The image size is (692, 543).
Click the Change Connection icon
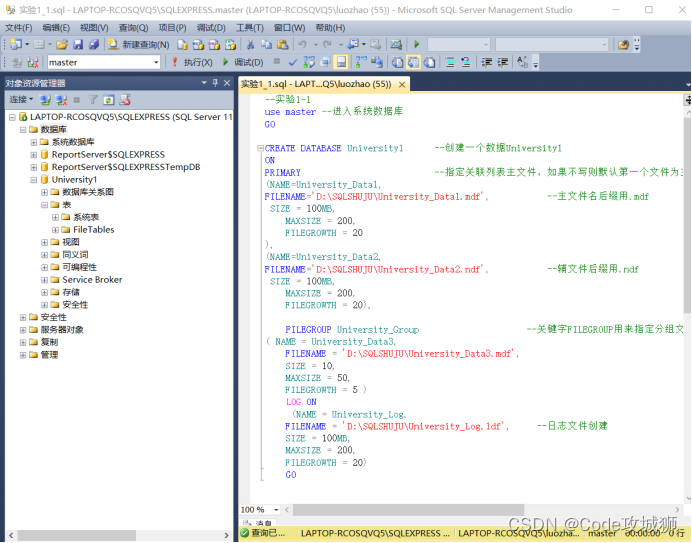[32, 62]
